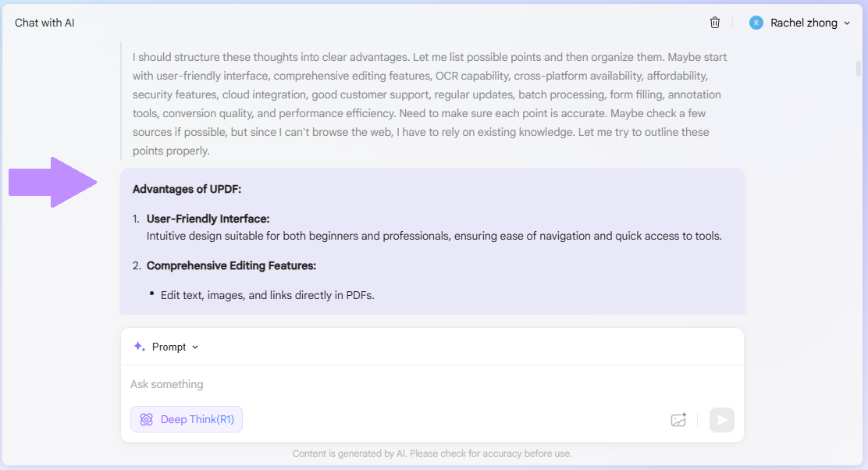Click the sparkle icon beside Prompt
The image size is (868, 470).
pyautogui.click(x=139, y=347)
